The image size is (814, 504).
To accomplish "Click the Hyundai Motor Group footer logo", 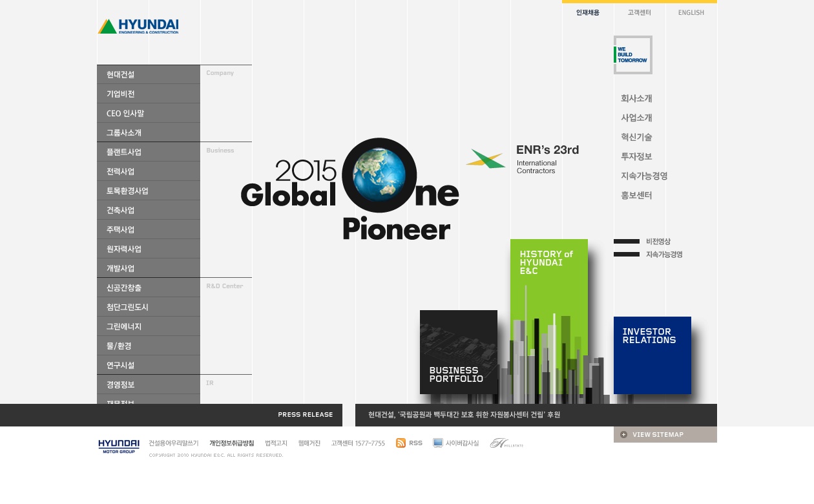I will click(119, 446).
